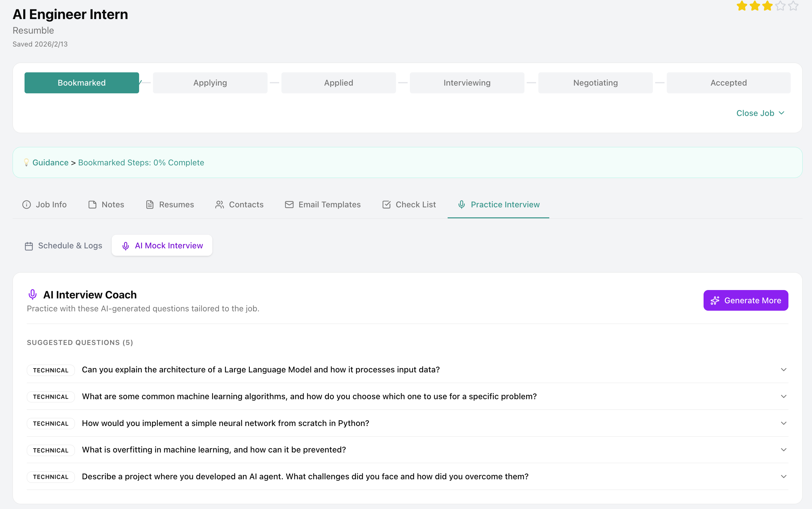
Task: Expand the Large Language Model architecture question
Action: click(x=783, y=369)
